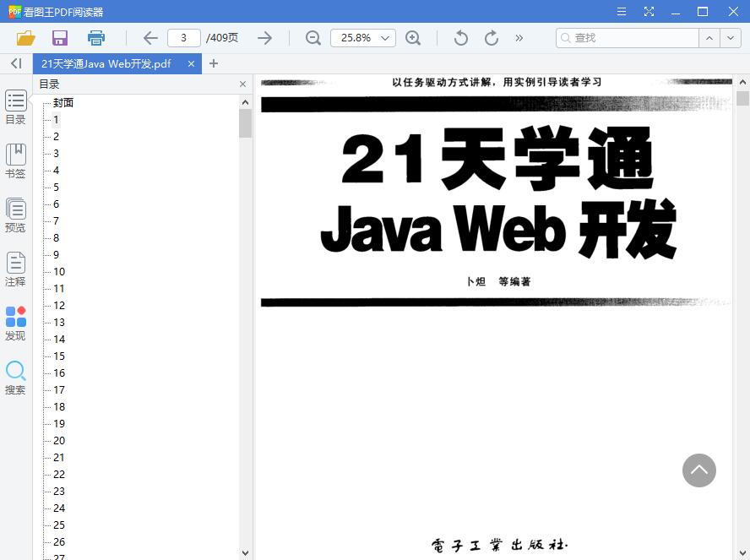This screenshot has width=750, height=560.
Task: Open the 搜索 search panel
Action: tap(16, 378)
